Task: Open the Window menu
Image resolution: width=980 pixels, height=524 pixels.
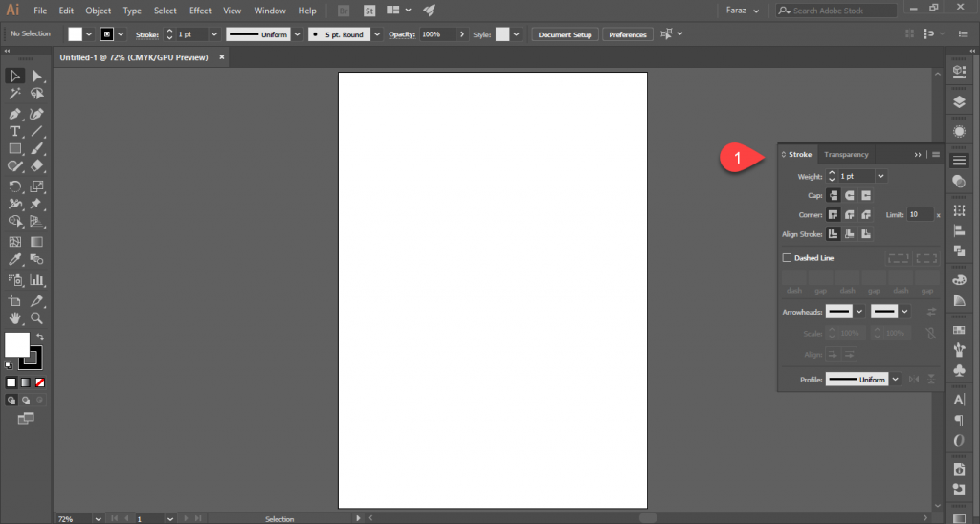Action: click(270, 11)
